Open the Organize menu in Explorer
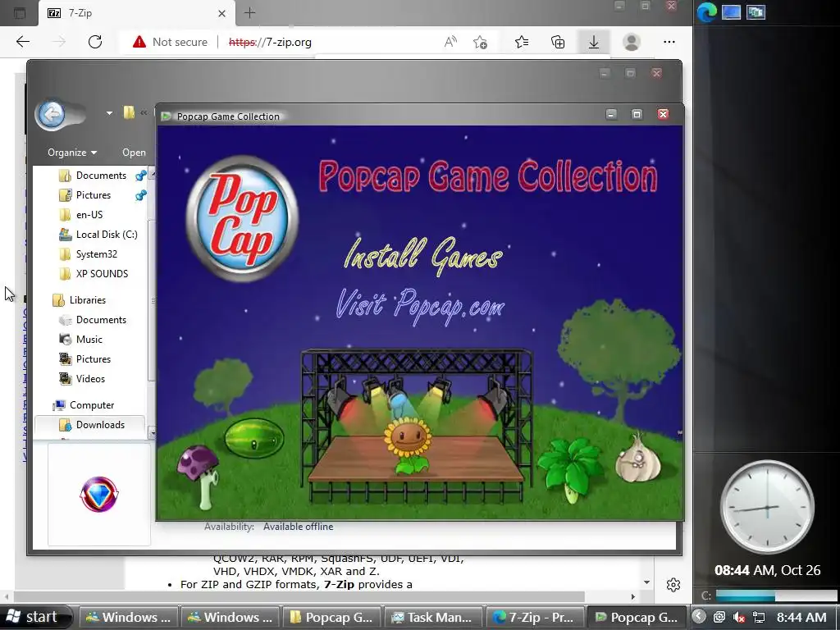840x630 pixels. pyautogui.click(x=72, y=153)
